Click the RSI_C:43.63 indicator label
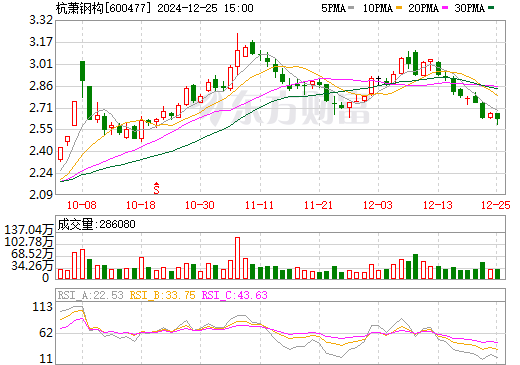This screenshot has height=365, width=520. point(234,295)
